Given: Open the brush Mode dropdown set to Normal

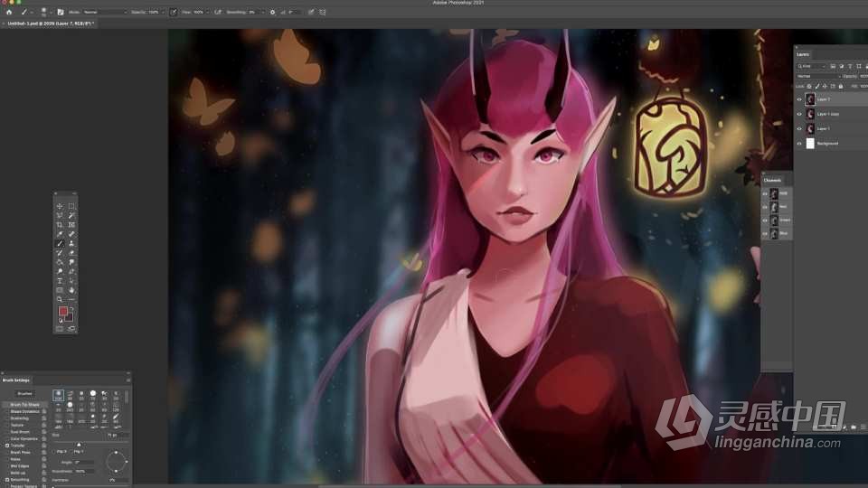Looking at the screenshot, I should [105, 12].
